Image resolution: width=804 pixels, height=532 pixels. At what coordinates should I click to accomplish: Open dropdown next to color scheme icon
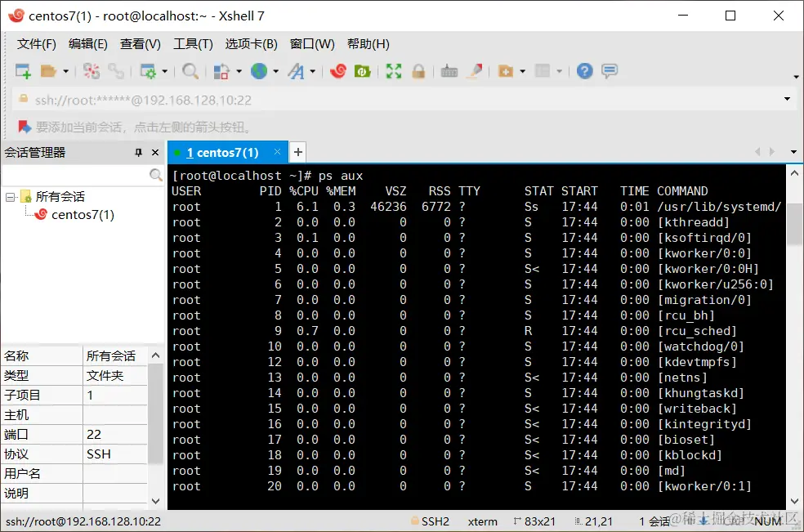click(239, 71)
